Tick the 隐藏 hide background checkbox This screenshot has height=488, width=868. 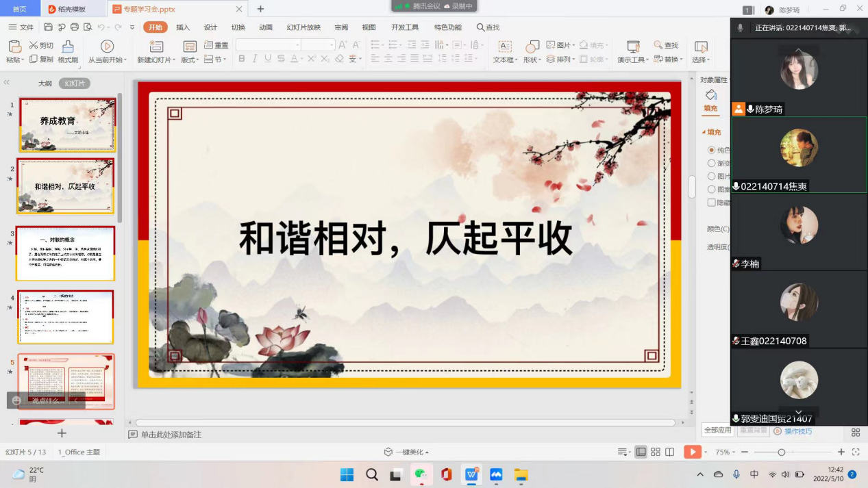coord(711,203)
